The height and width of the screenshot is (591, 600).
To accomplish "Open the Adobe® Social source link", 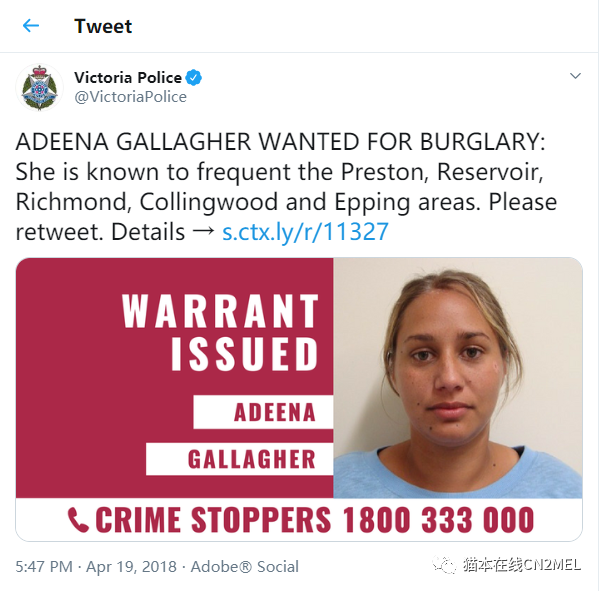I will tap(245, 567).
